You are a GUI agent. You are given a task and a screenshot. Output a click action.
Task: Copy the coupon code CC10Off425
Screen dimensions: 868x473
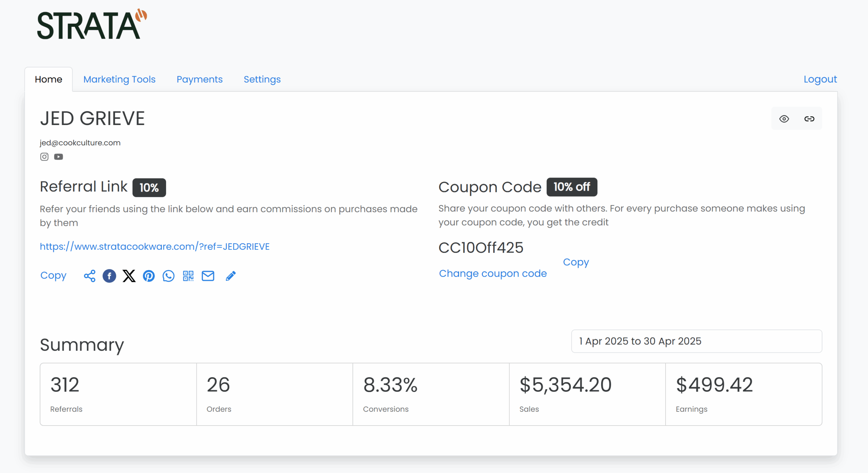tap(576, 262)
